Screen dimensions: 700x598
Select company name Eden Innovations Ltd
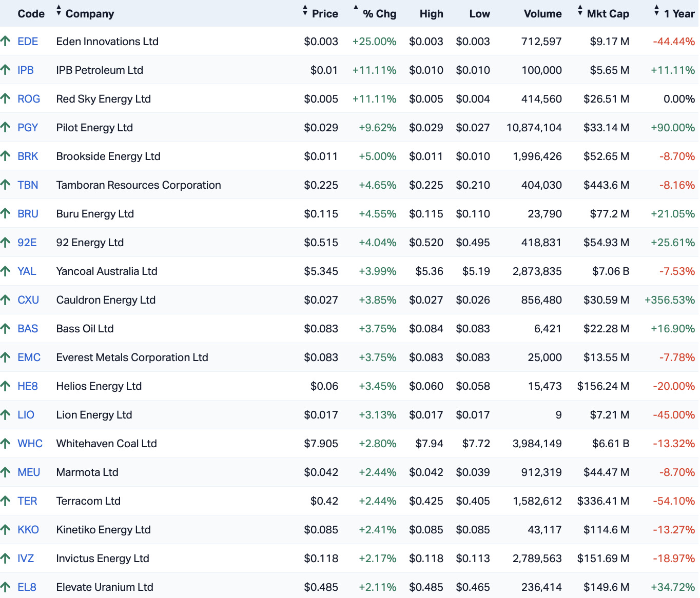(107, 42)
